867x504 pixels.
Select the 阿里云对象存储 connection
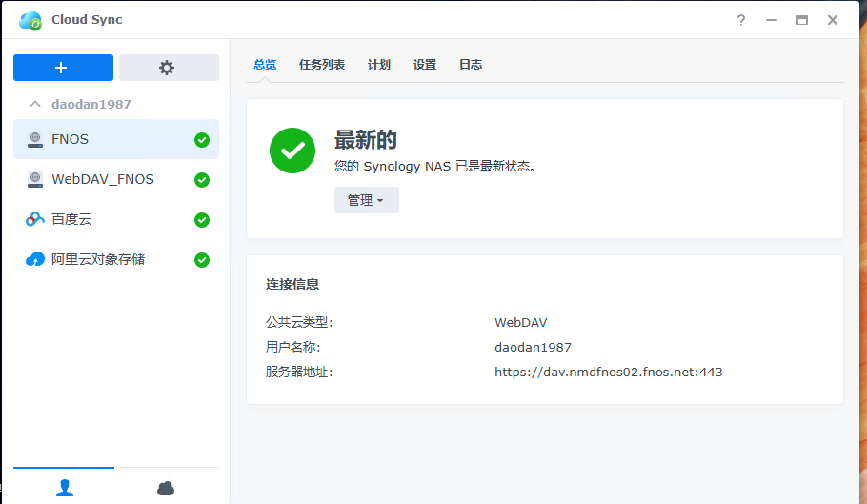point(116,259)
